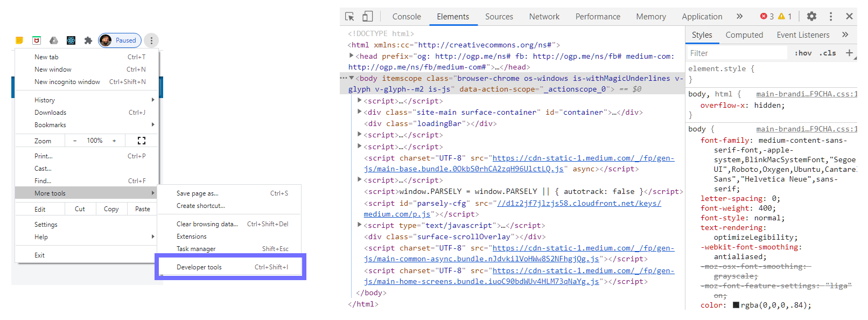This screenshot has height=320, width=868.
Task: Collapse the body element node
Action: [352, 78]
